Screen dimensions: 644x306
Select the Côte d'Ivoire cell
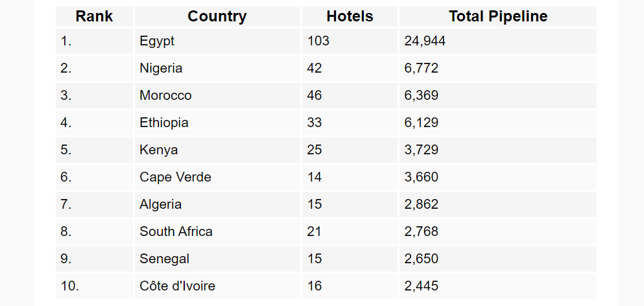tap(217, 286)
